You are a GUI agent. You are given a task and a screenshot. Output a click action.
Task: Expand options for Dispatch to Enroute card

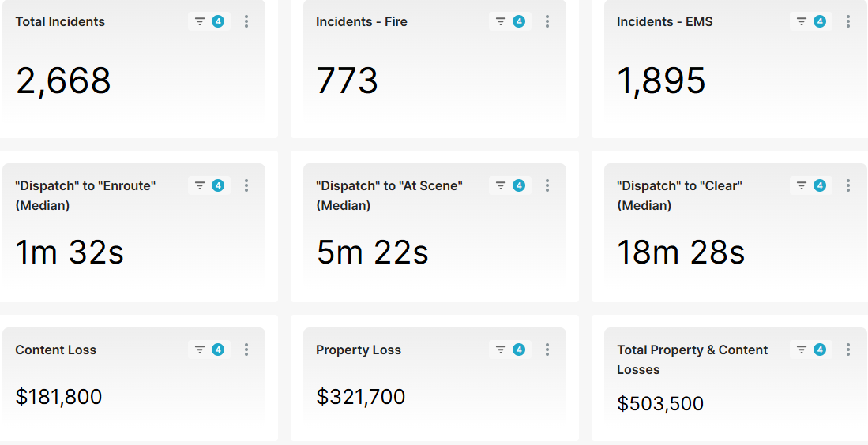pyautogui.click(x=246, y=185)
